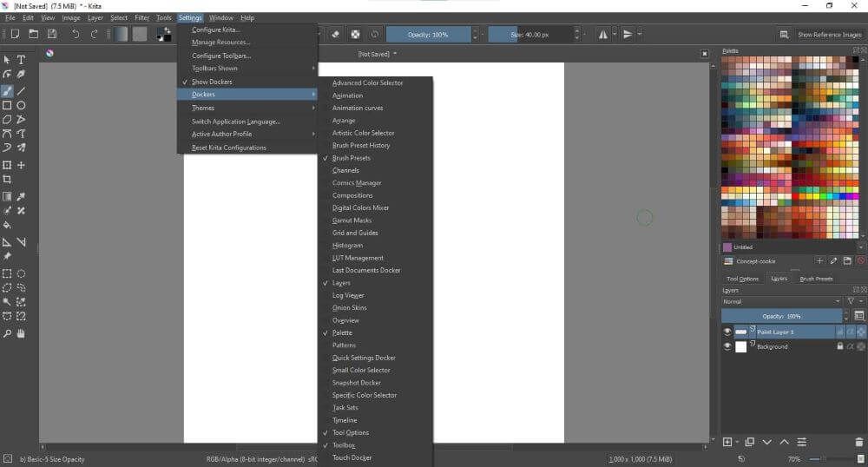
Task: Expand Active Author Profile submenu
Action: tap(247, 134)
